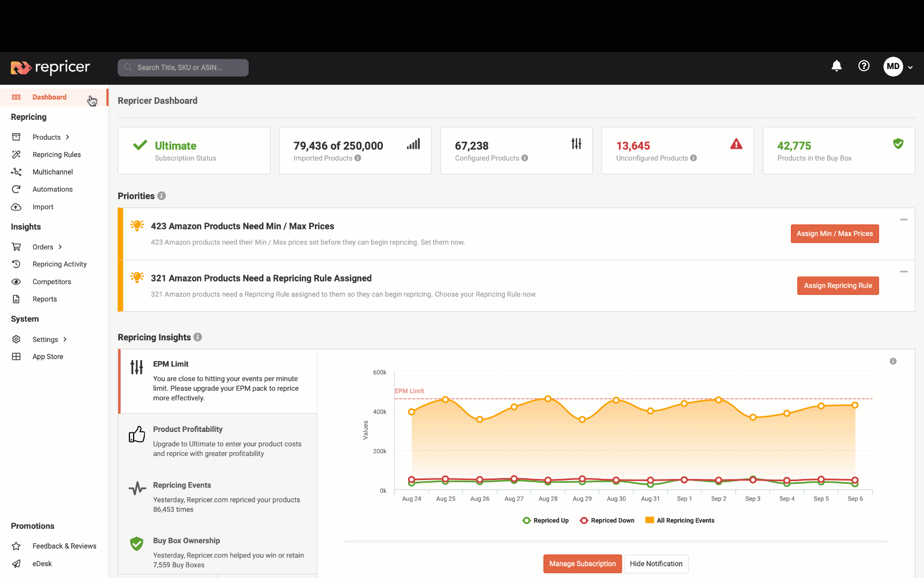
Task: Click the Products box icon
Action: (16, 137)
